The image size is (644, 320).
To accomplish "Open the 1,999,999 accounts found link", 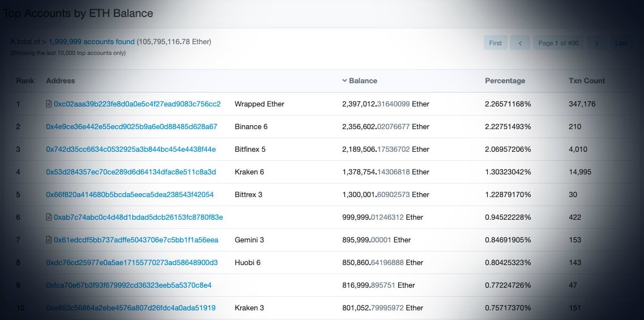I will pos(92,41).
